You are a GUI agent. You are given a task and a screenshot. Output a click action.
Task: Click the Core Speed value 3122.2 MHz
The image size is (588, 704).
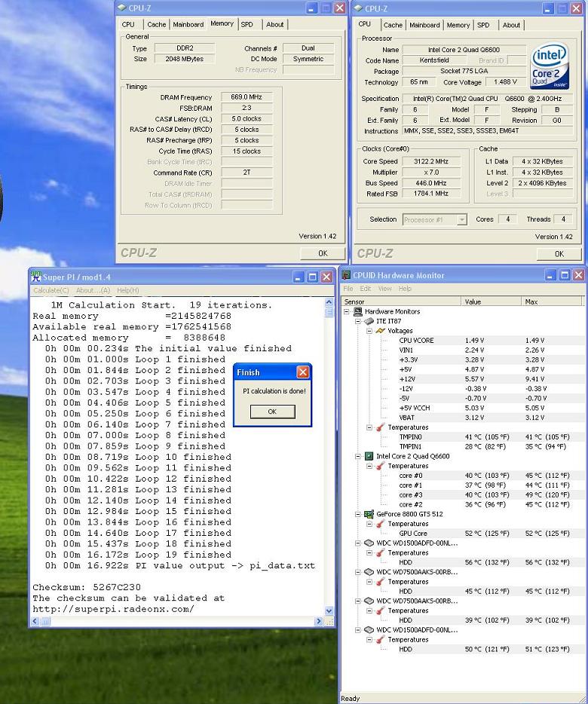[431, 161]
